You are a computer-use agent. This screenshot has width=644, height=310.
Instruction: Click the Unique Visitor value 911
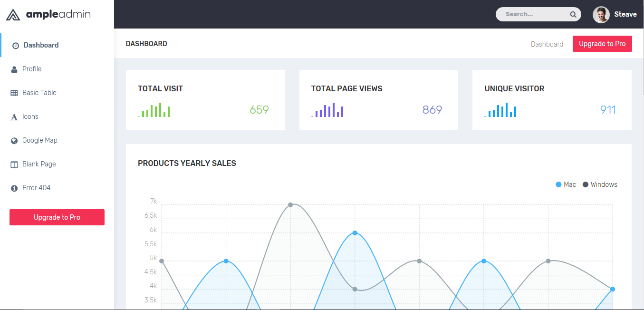tap(608, 110)
